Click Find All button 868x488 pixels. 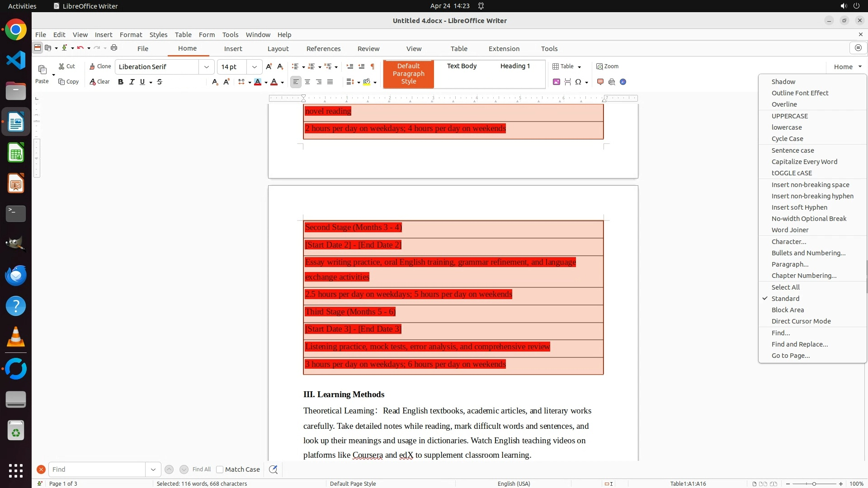pos(201,469)
